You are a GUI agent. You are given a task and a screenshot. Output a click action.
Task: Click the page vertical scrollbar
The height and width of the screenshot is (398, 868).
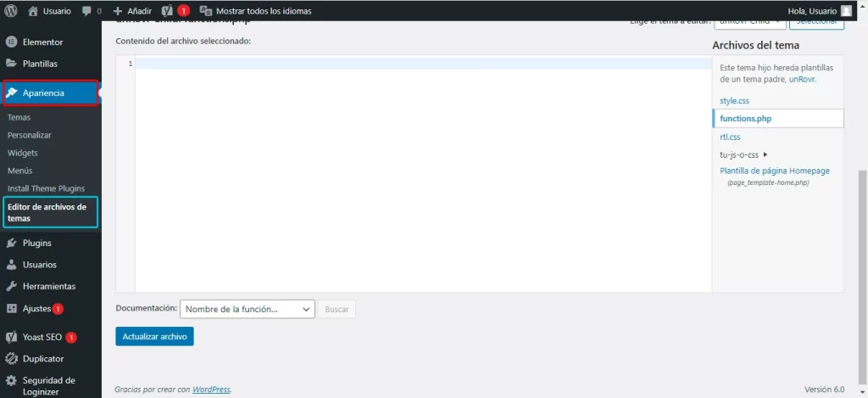pyautogui.click(x=862, y=277)
